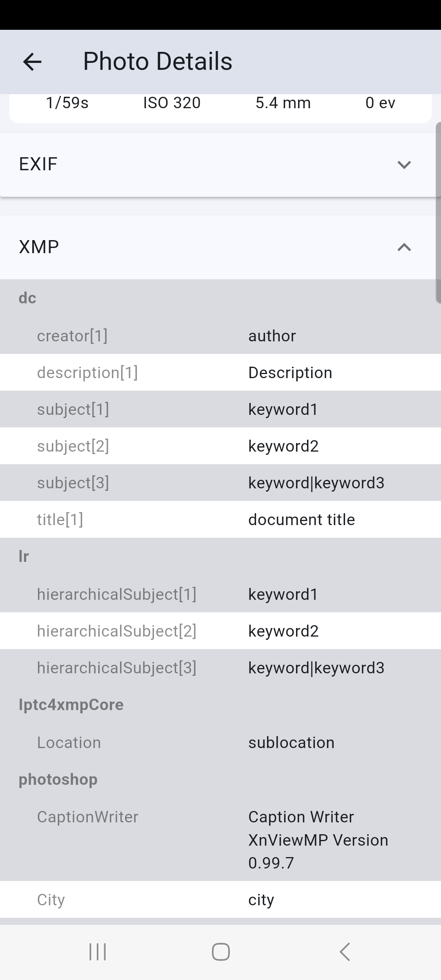Tap the XMP section header label
The height and width of the screenshot is (980, 441).
(x=39, y=247)
